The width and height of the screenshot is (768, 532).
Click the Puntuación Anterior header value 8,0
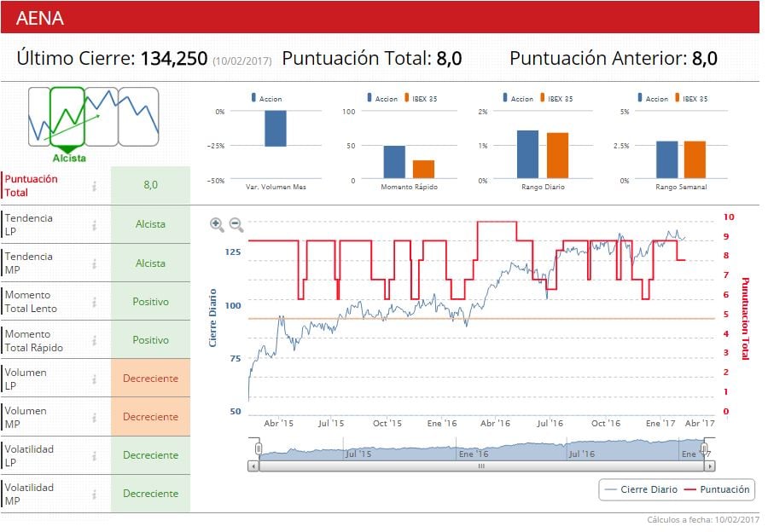click(704, 58)
